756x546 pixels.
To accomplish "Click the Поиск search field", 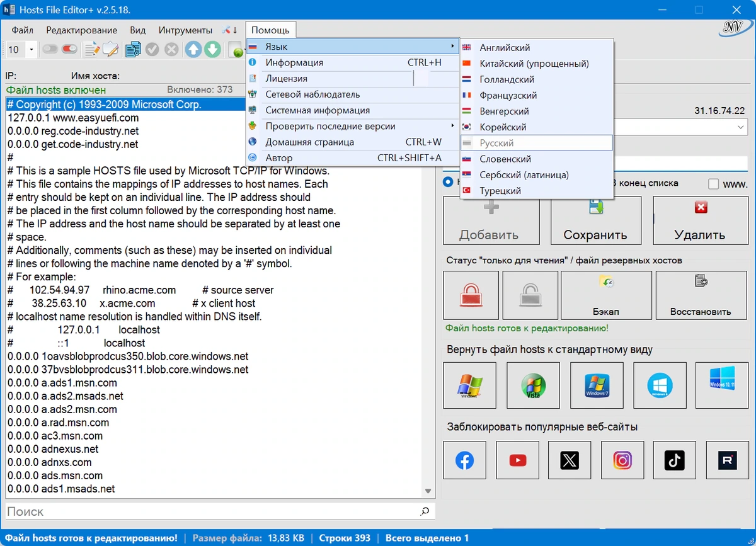I will pyautogui.click(x=211, y=511).
